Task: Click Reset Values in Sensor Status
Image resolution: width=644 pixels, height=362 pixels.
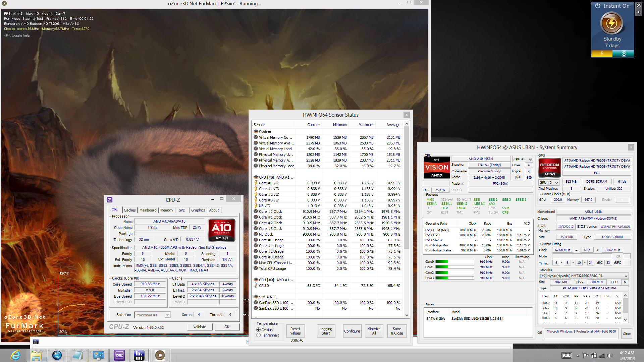Action: 295,331
